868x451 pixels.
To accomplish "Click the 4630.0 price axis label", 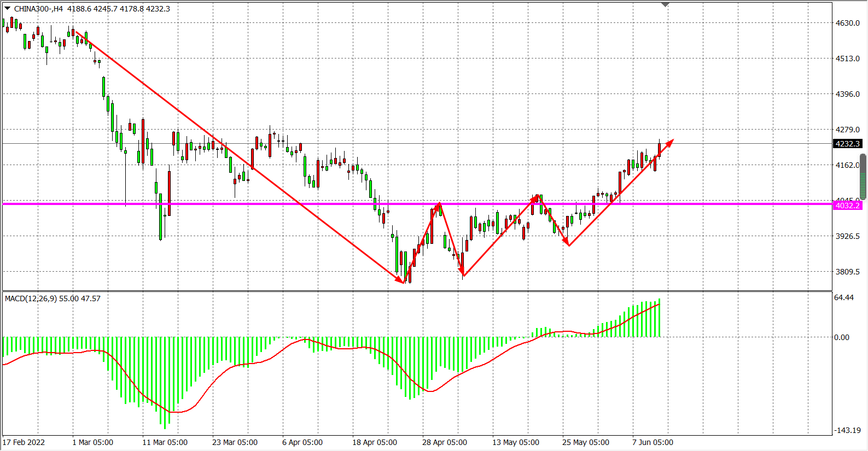I will pos(847,23).
